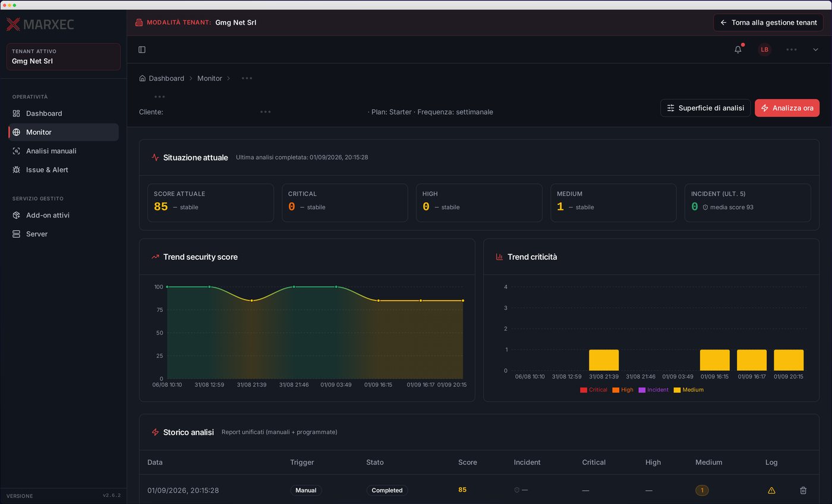The height and width of the screenshot is (504, 832).
Task: Delete the 01/09/2026 20:15:28 analysis
Action: (x=803, y=490)
